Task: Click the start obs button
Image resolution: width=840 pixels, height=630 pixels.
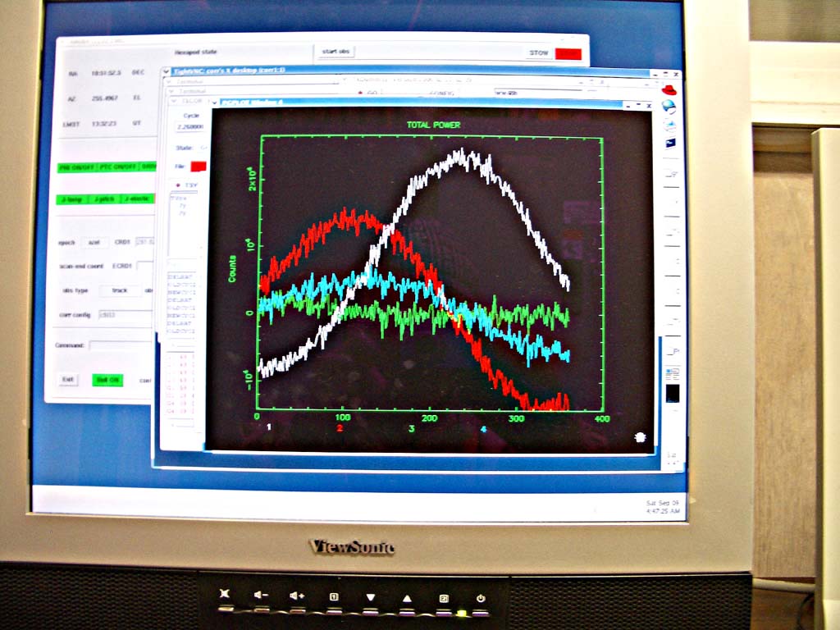Action: tap(336, 52)
